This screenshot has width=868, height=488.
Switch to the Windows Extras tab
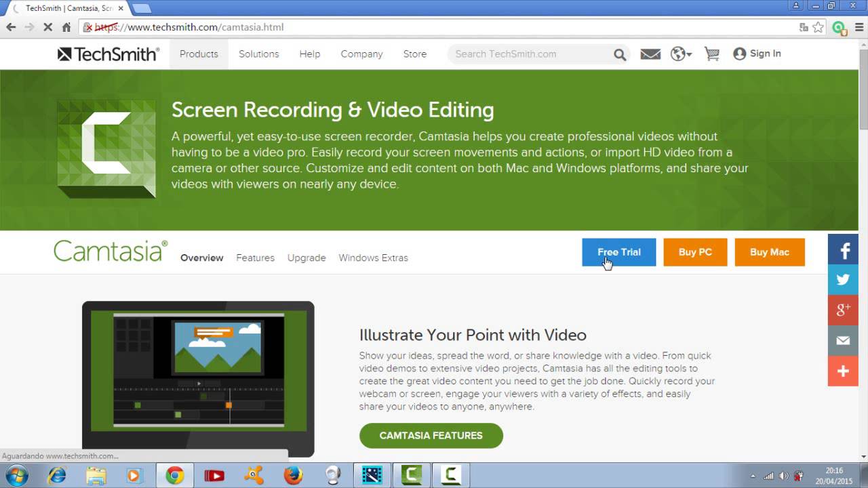click(x=373, y=258)
